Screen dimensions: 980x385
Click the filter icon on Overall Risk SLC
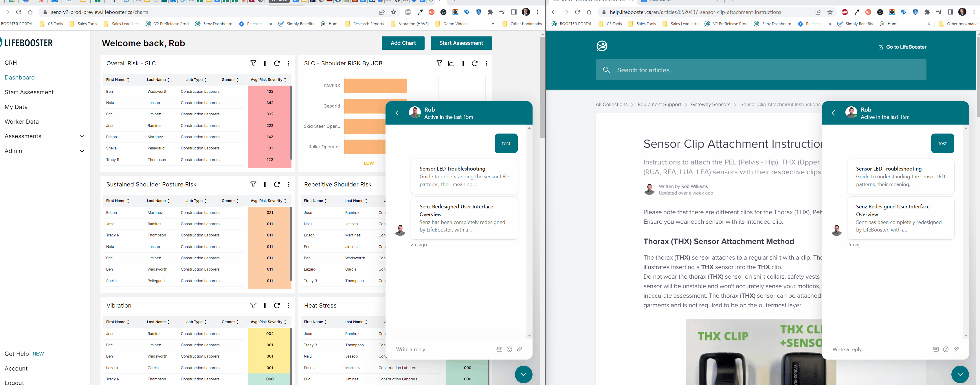[x=253, y=63]
